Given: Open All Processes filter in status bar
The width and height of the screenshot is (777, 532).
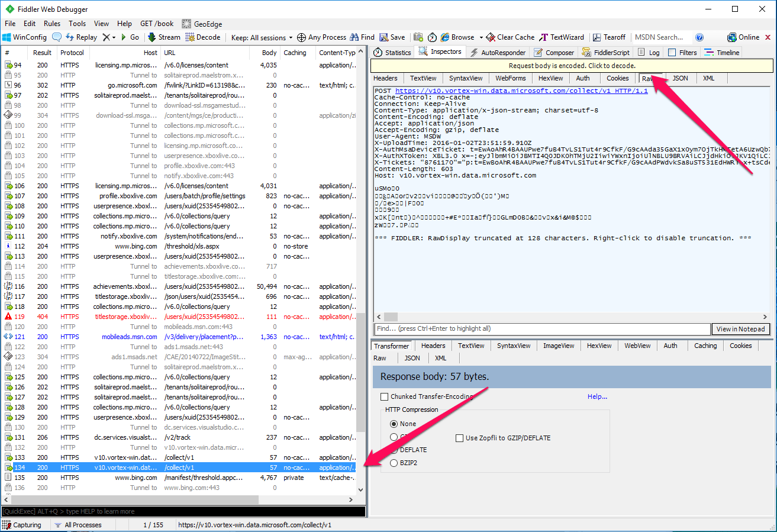Looking at the screenshot, I should (x=78, y=525).
